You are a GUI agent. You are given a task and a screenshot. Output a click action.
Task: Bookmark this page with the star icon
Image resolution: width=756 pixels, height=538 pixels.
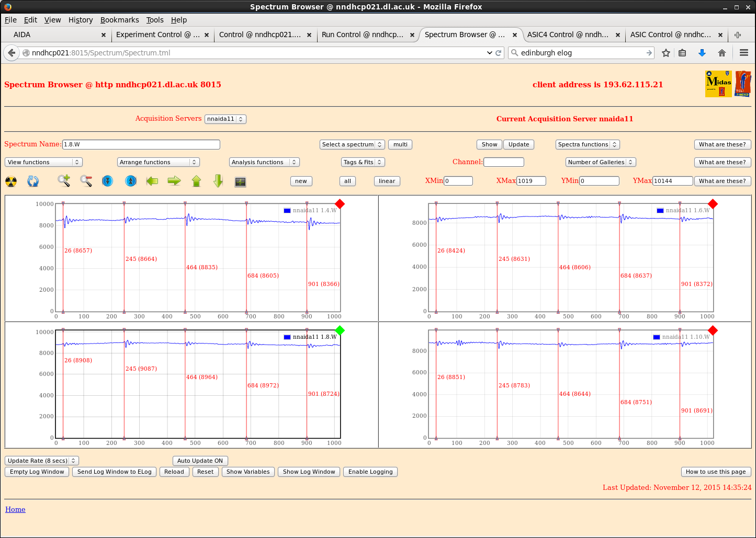[x=666, y=53]
